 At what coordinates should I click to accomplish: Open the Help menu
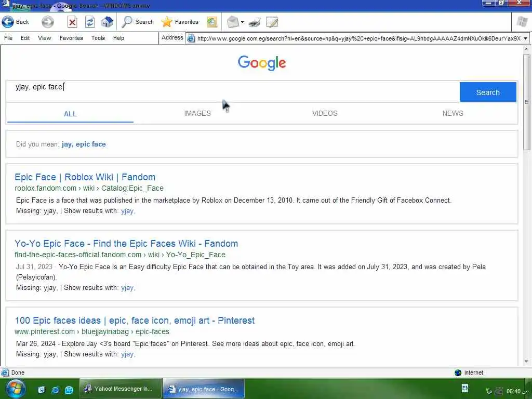(118, 38)
